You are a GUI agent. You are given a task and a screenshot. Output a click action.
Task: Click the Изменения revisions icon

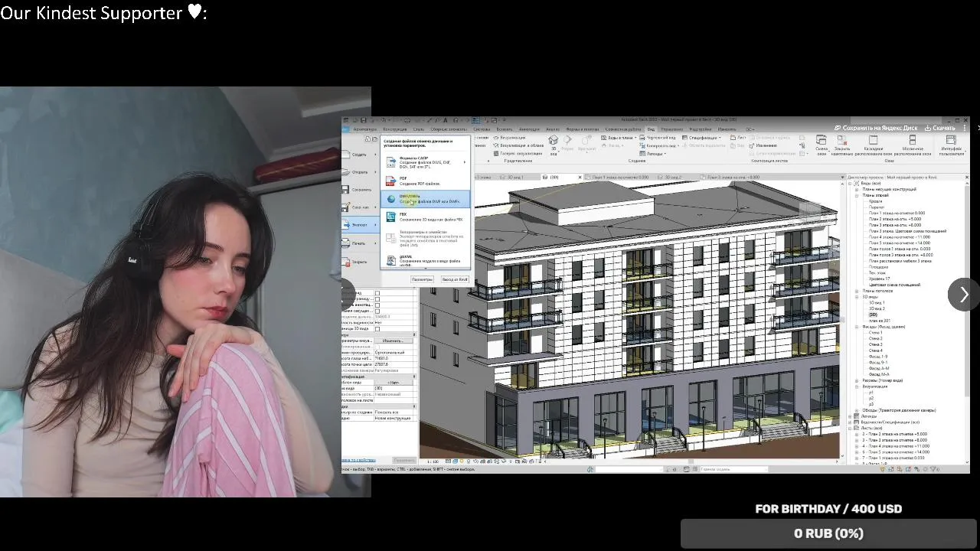(752, 145)
